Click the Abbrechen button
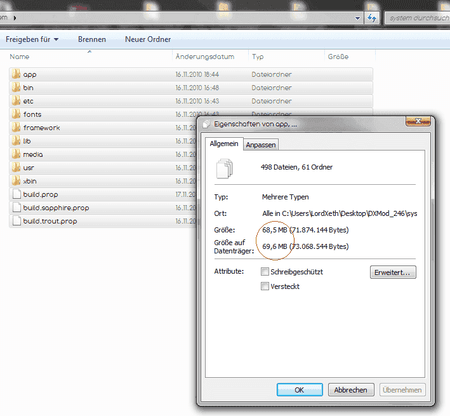Image resolution: width=450 pixels, height=416 pixels. click(x=351, y=390)
